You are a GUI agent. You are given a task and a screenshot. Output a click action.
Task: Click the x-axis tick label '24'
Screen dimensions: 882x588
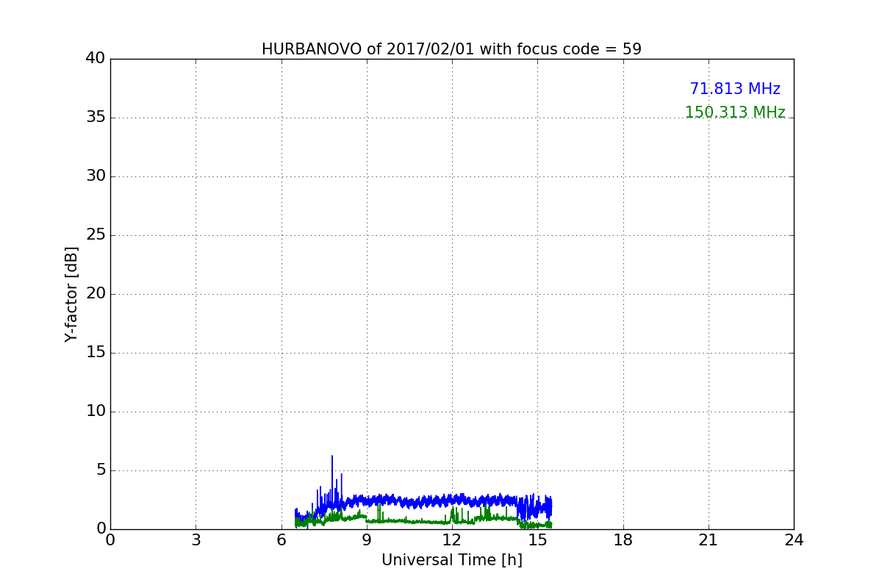794,540
